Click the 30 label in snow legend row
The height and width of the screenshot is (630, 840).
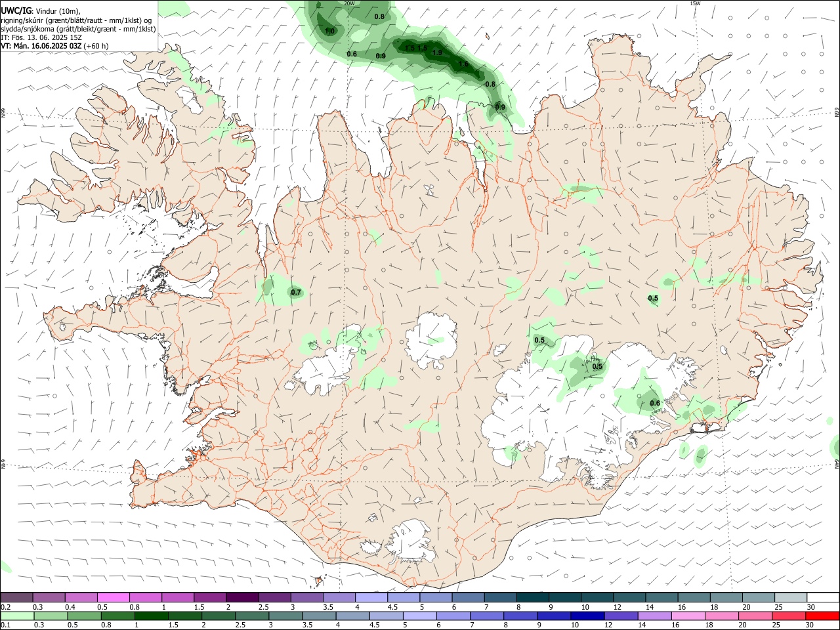click(811, 607)
